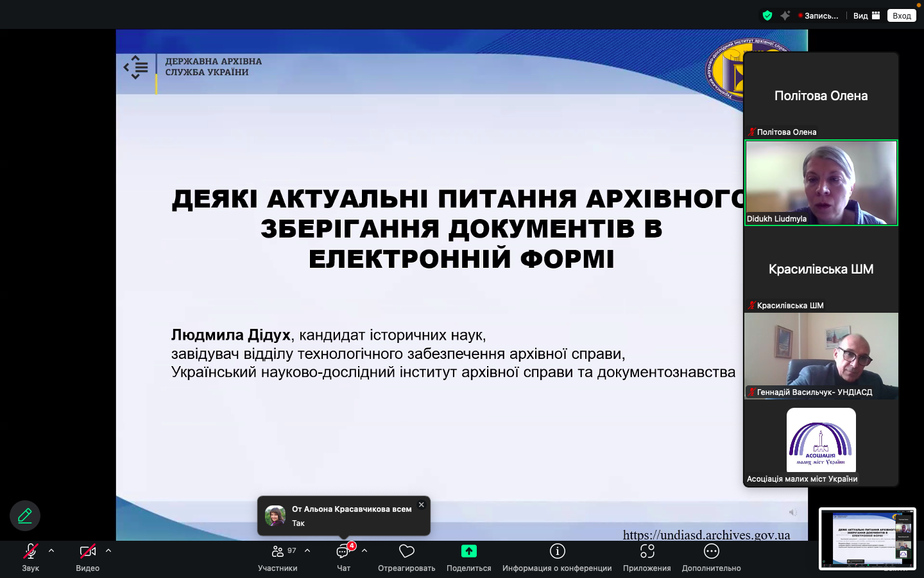Click the green encryption shield icon
Viewport: 924px width, 578px height.
pyautogui.click(x=767, y=16)
